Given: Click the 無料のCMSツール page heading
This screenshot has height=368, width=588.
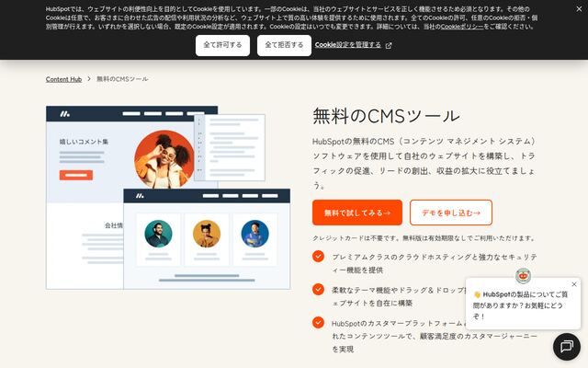Looking at the screenshot, I should point(386,116).
